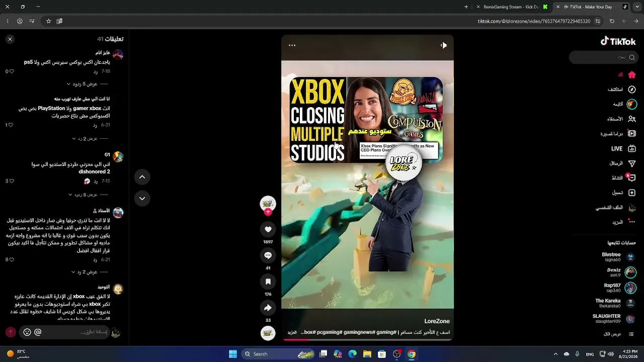Click the TikTok search field
The width and height of the screenshot is (644, 362).
coord(603,57)
